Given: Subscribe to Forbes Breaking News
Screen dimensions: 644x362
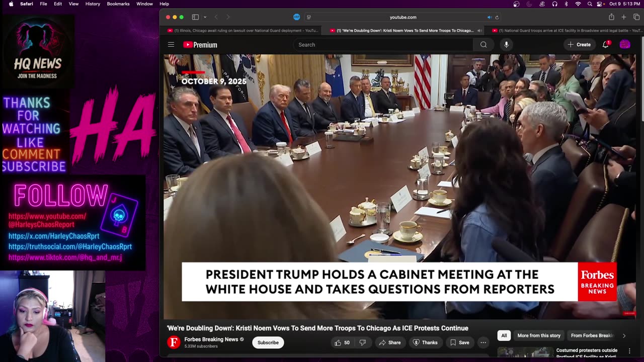Looking at the screenshot, I should 268,342.
